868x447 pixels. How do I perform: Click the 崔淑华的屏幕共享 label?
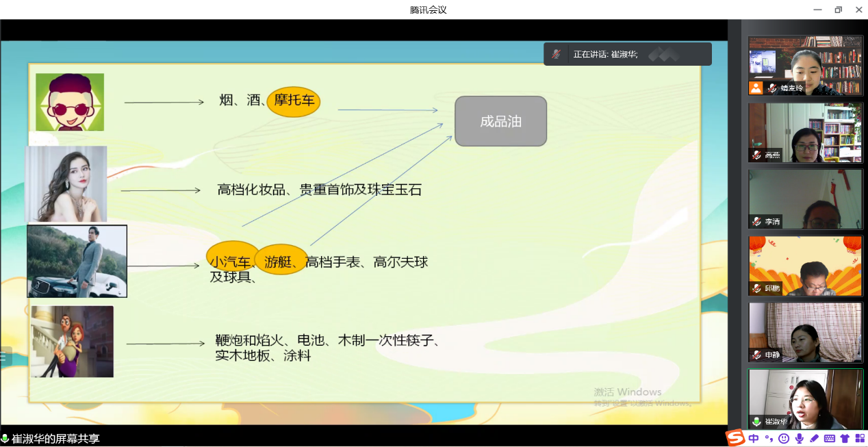[x=55, y=439]
